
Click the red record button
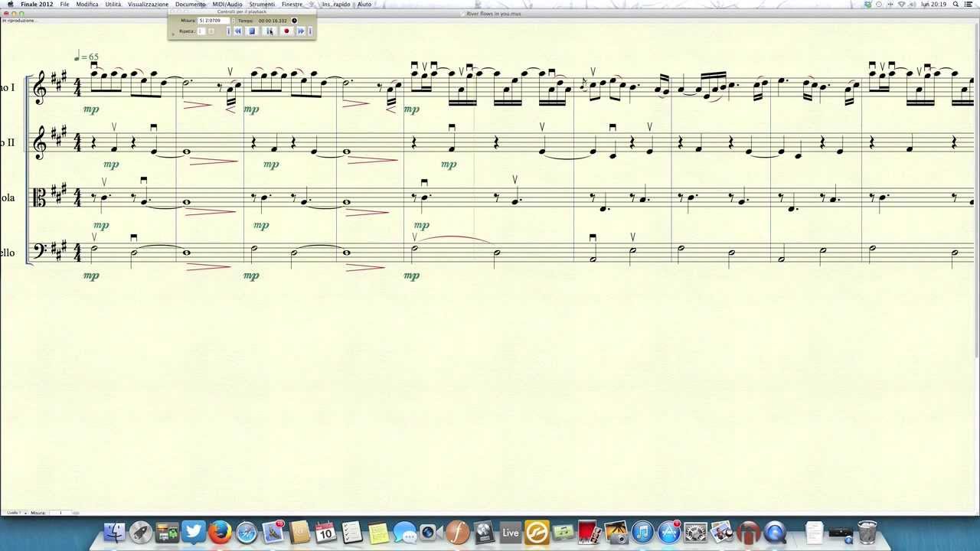coord(286,31)
